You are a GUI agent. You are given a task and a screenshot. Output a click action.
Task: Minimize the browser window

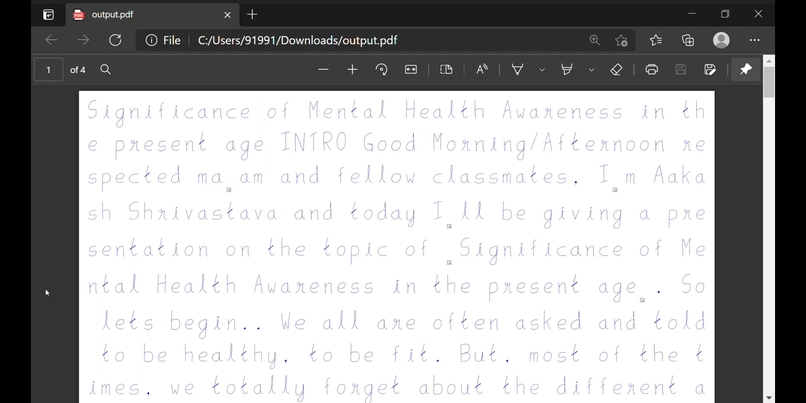point(691,14)
